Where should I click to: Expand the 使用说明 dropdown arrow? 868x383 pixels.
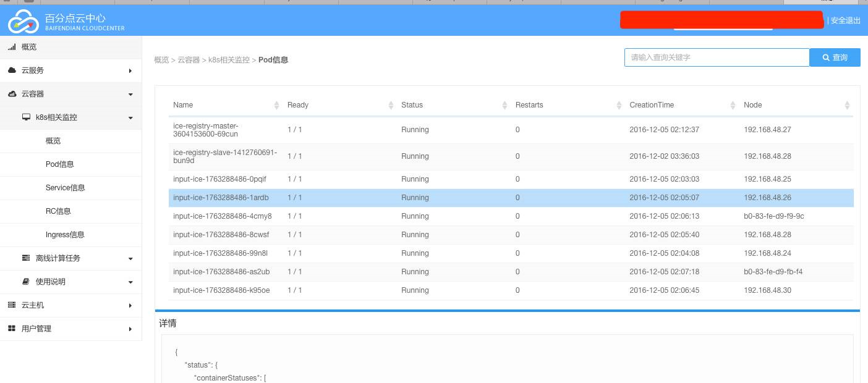coord(130,282)
